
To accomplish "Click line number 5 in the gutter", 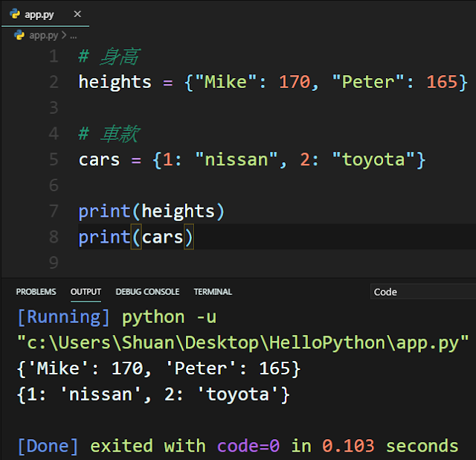I will [54, 159].
